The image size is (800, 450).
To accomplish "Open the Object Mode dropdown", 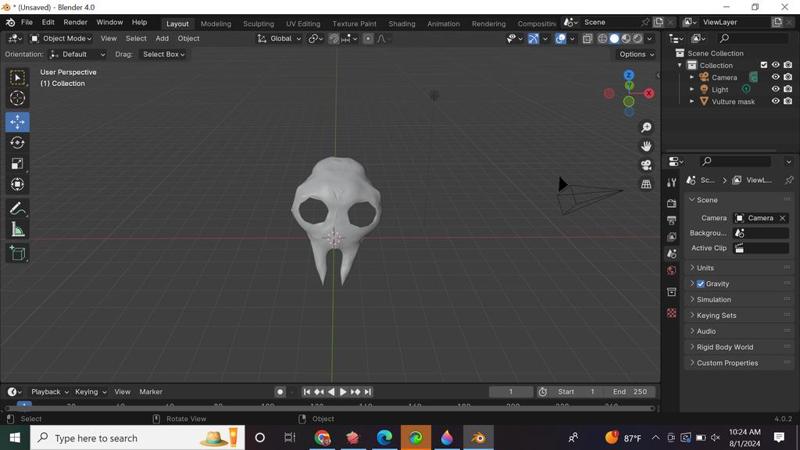I will tap(61, 38).
